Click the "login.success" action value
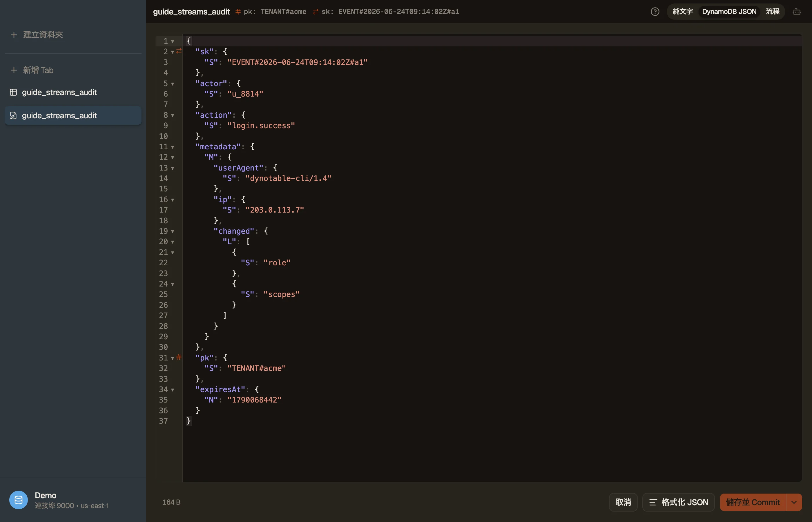The height and width of the screenshot is (522, 812). [x=261, y=126]
